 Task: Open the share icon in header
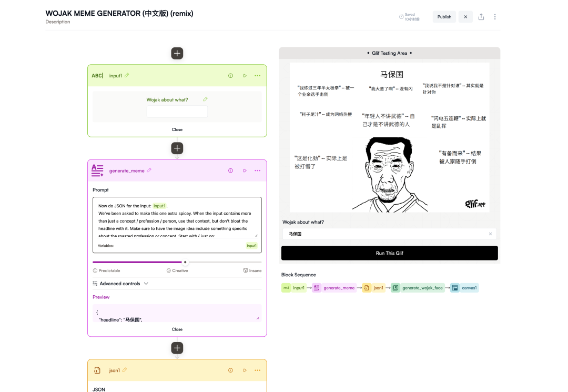tap(481, 17)
